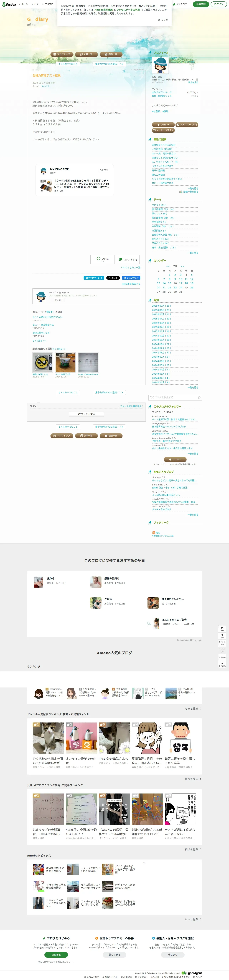Open archive 2024年12月 ( 12 )
This screenshot has height=980, width=229.
click(x=161, y=336)
